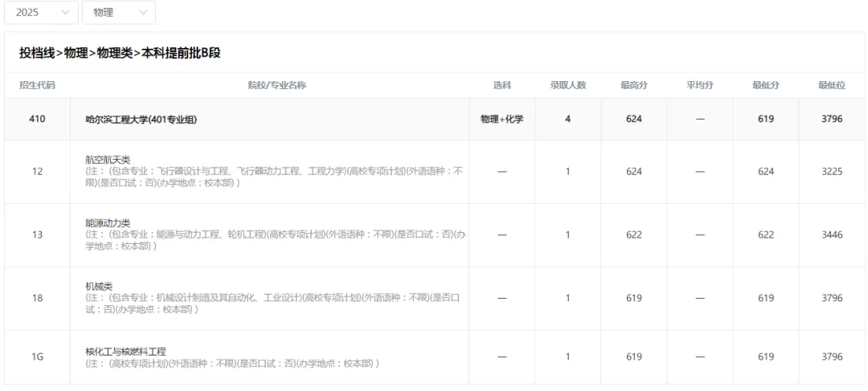868x391 pixels.
Task: Select admitted count 4 in university row
Action: [x=568, y=119]
